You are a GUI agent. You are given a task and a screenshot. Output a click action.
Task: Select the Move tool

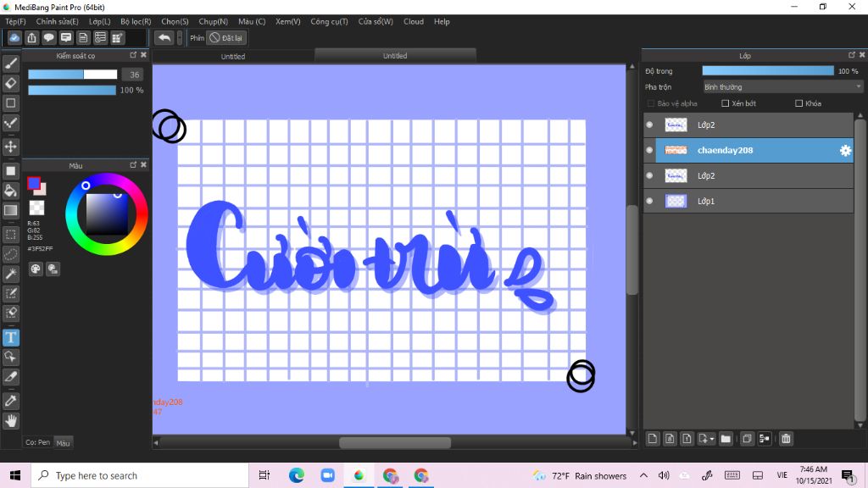coord(10,147)
